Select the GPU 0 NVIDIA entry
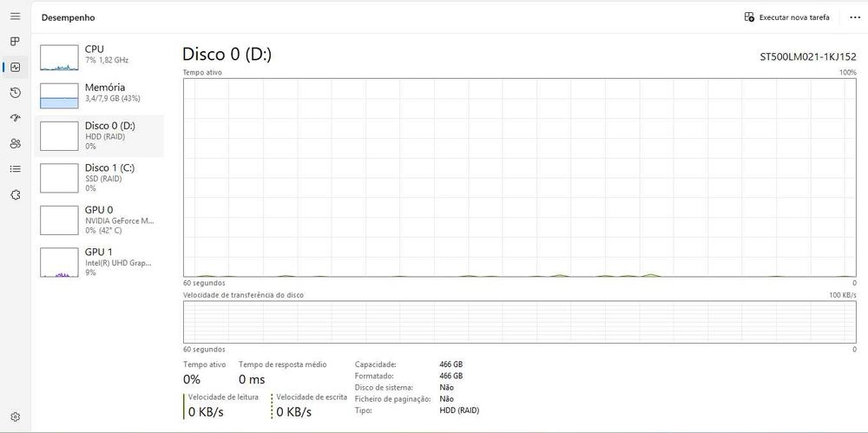The height and width of the screenshot is (433, 868). [99, 220]
